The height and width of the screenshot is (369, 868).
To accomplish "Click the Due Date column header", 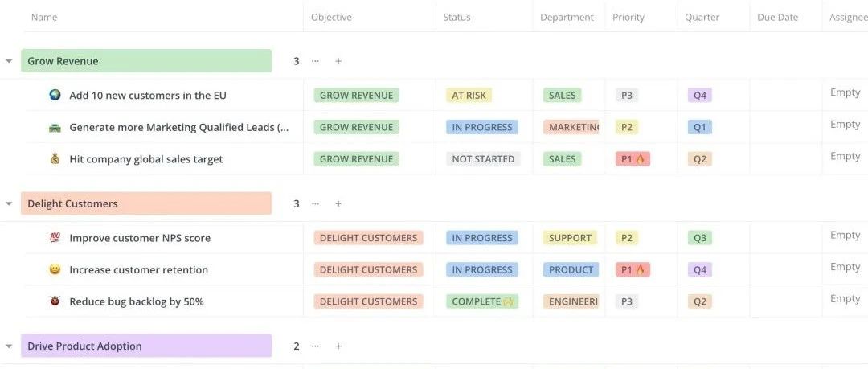I will (x=777, y=17).
